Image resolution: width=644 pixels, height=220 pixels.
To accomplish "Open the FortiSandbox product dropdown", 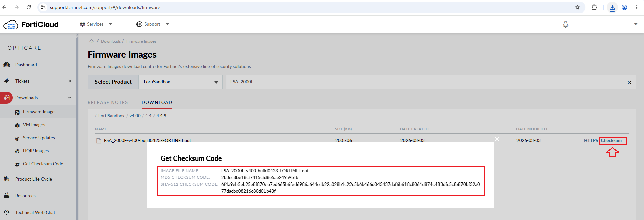I will (x=180, y=82).
